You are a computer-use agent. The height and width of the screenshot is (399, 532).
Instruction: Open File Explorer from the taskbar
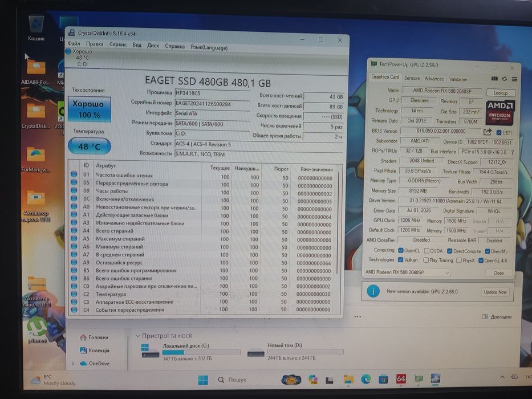(x=348, y=379)
